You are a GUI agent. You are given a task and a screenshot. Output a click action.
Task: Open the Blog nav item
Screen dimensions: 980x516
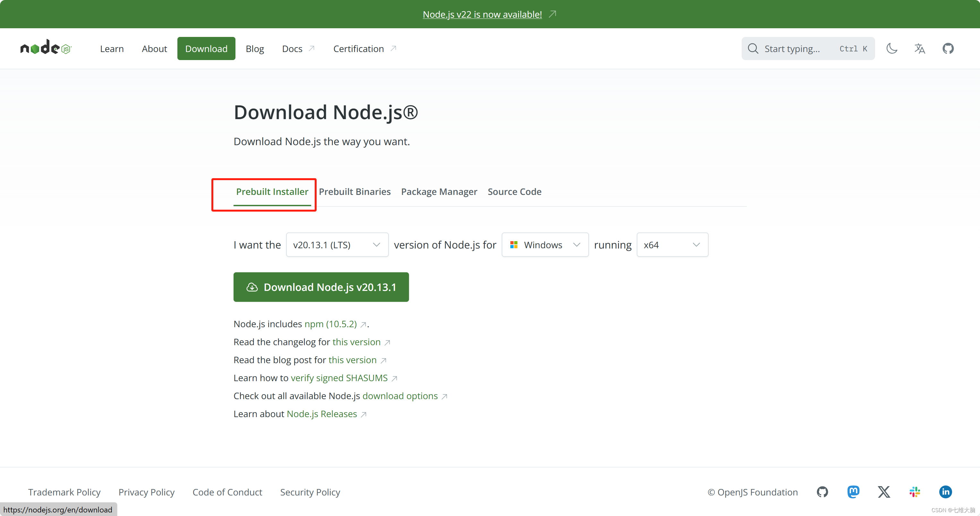click(254, 49)
